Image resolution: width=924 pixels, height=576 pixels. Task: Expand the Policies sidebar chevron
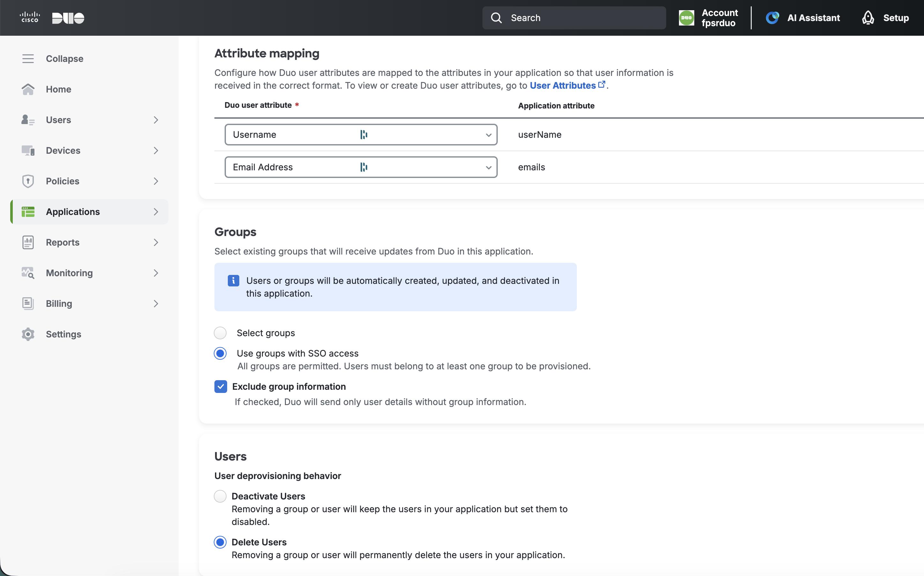pyautogui.click(x=156, y=181)
